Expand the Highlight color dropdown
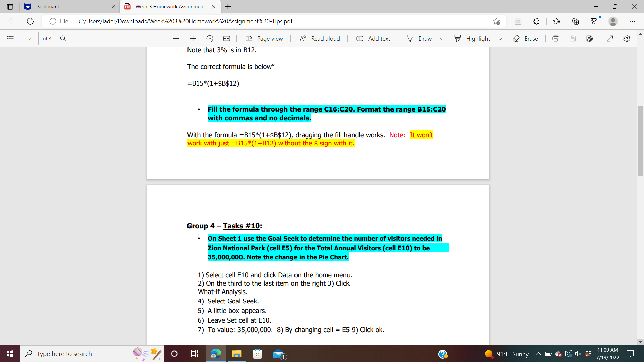 (500, 38)
